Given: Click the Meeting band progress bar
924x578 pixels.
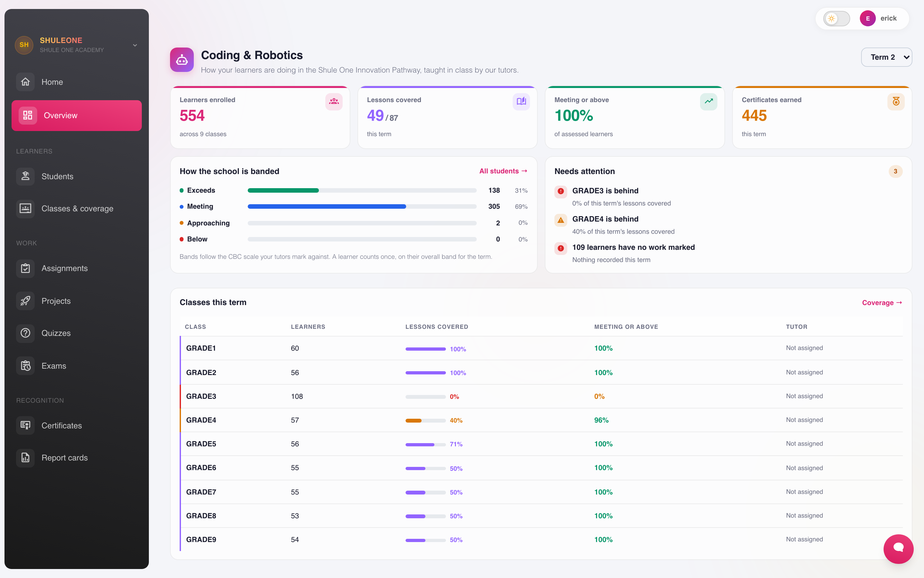Looking at the screenshot, I should (x=362, y=206).
